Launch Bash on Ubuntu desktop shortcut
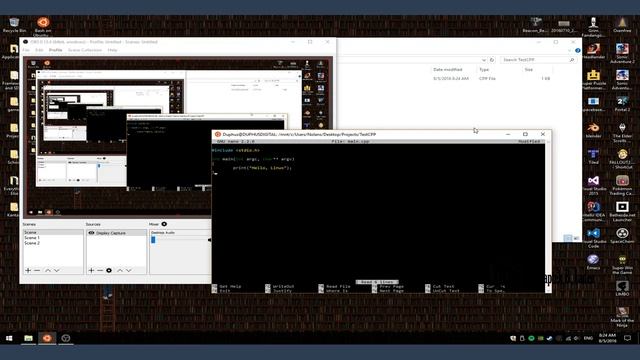Screen dimensions: 640x360 tap(43, 25)
